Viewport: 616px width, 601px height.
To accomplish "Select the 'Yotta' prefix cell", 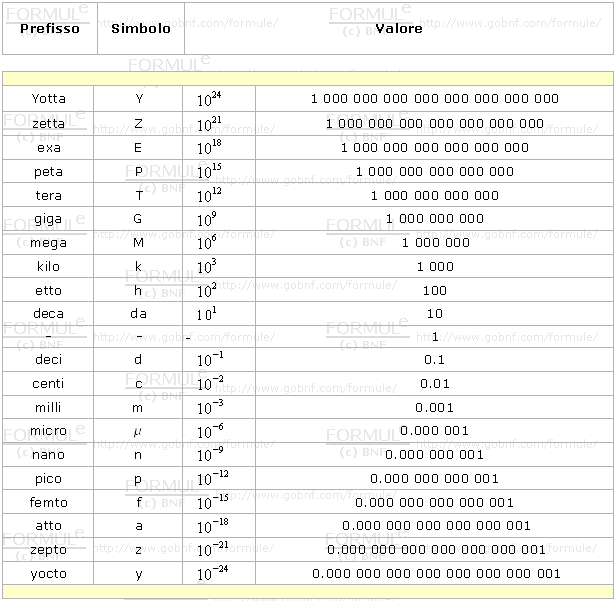I will point(48,99).
